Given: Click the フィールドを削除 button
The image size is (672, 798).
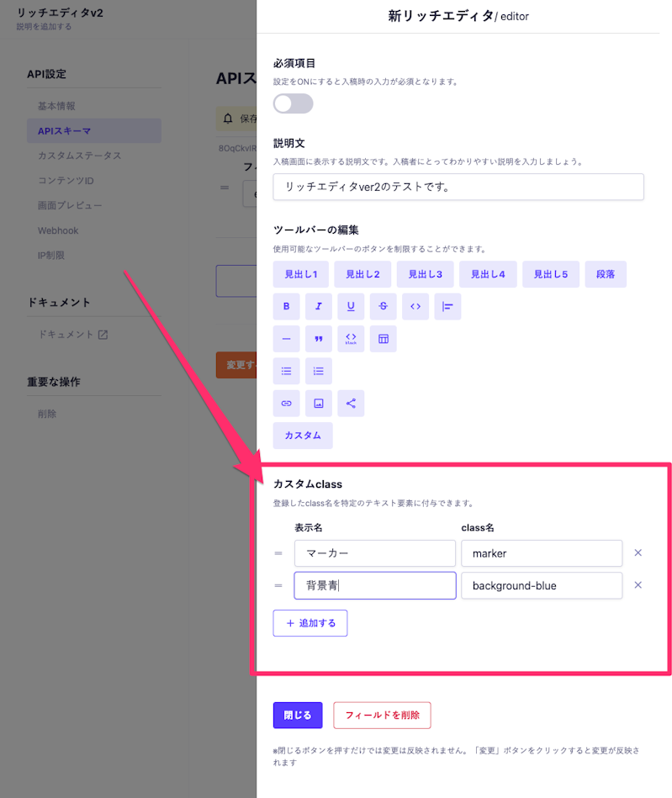Looking at the screenshot, I should (383, 715).
